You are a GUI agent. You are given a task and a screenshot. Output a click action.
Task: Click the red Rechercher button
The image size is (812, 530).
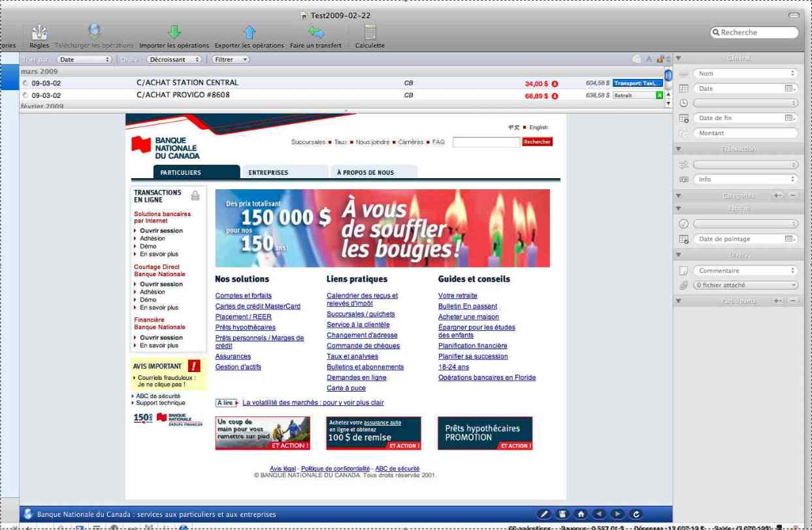click(537, 142)
